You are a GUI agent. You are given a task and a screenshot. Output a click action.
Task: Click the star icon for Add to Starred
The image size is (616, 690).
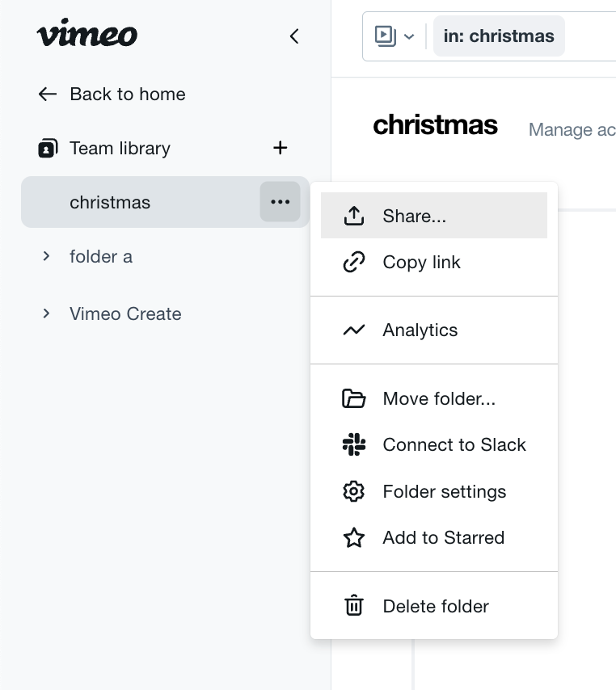click(x=353, y=537)
